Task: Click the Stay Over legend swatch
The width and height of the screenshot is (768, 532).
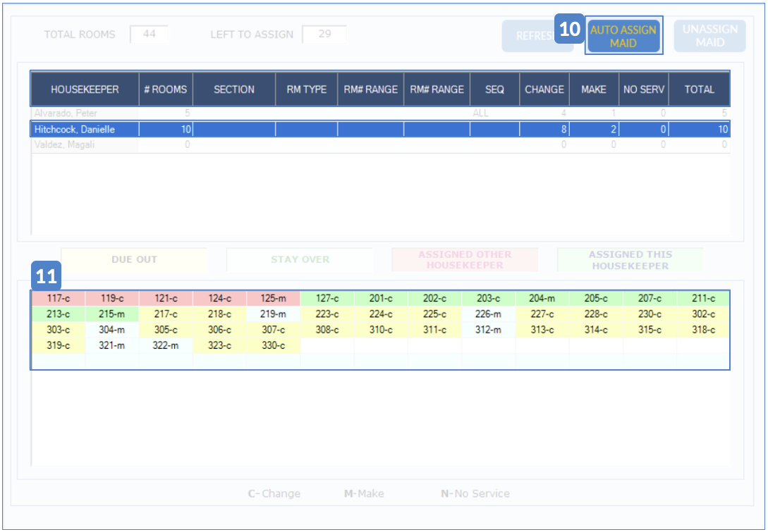Action: pos(300,260)
